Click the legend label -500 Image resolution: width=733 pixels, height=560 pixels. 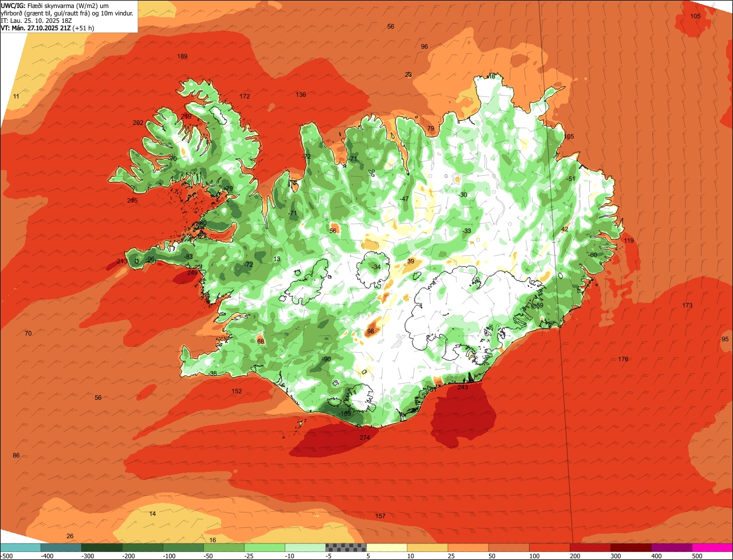(x=6, y=556)
